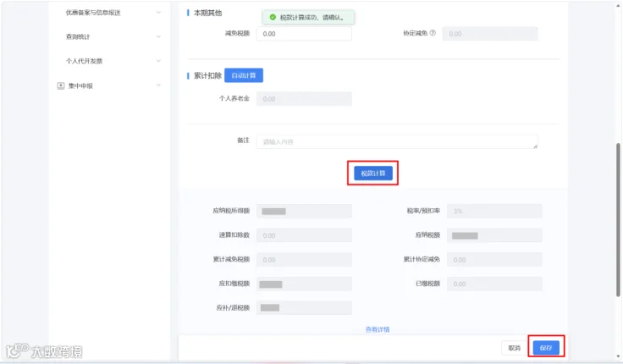
Task: Expand 优惠备案与信息报送 sidebar menu
Action: (x=158, y=13)
